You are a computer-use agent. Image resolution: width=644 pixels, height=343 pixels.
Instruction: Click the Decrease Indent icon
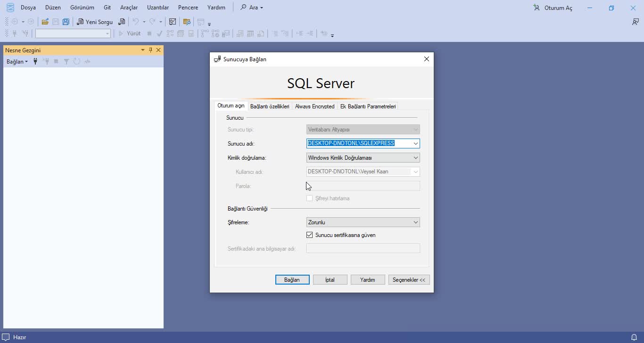click(x=299, y=33)
